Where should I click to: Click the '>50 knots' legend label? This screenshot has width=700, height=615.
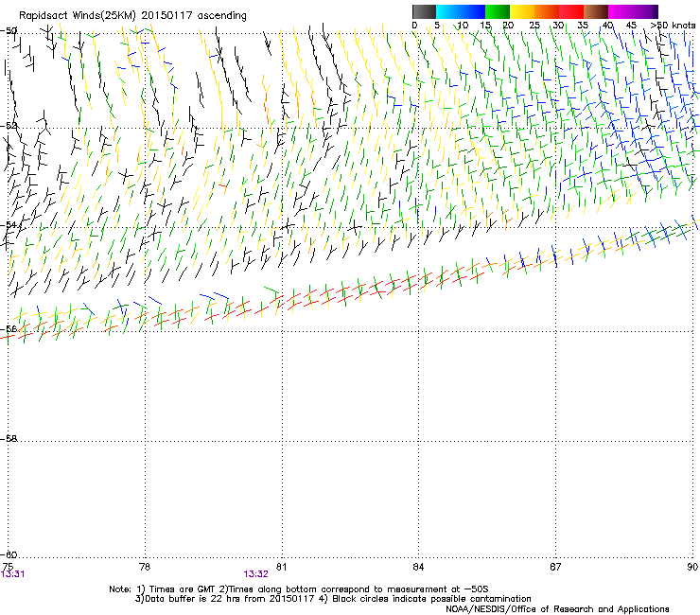click(x=673, y=26)
